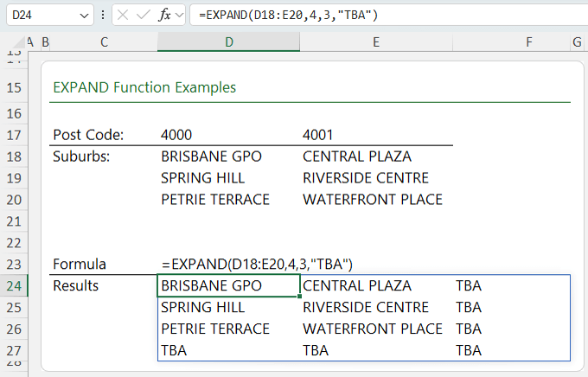Select row 24 header
This screenshot has width=588, height=377.
(14, 286)
